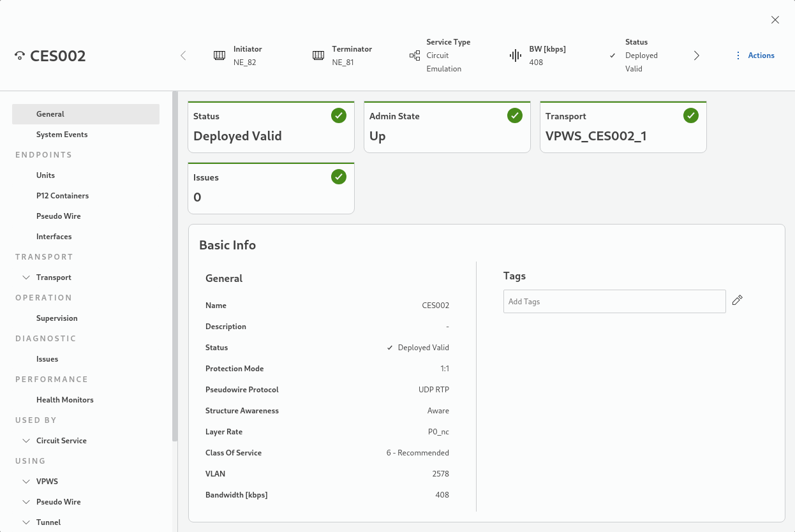
Task: Expand the Transport tree item
Action: [26, 277]
